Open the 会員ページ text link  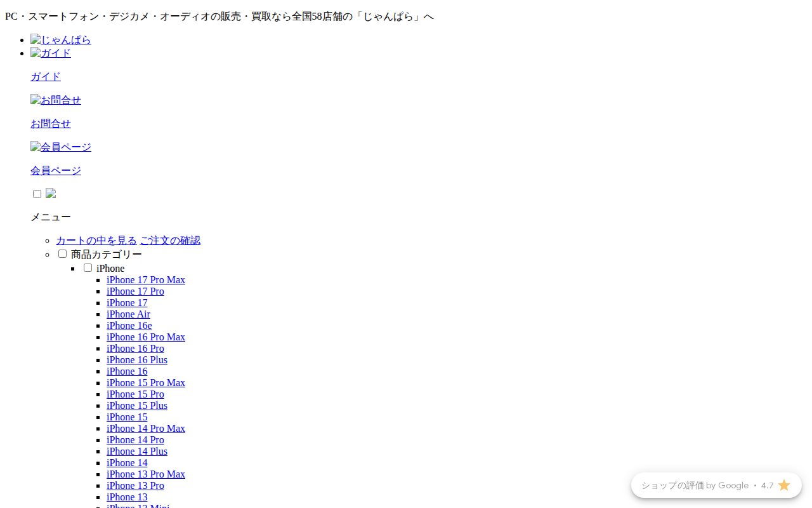(56, 171)
